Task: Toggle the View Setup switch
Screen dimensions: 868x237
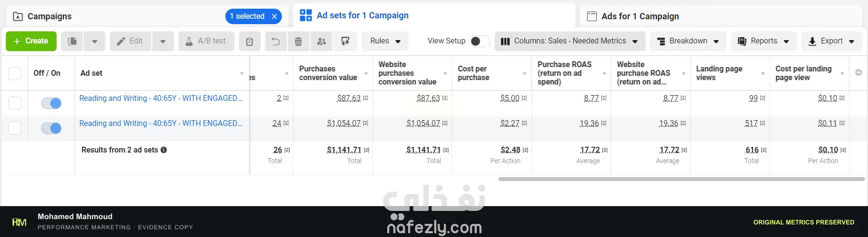Action: (x=479, y=41)
